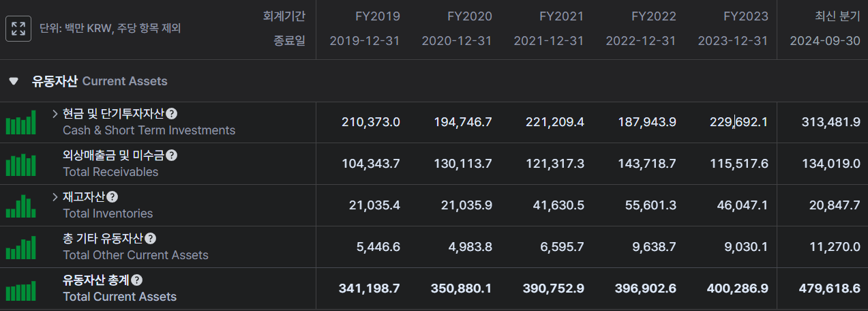
Task: Click help icon next to 총 기타 유동자산
Action: tap(151, 239)
